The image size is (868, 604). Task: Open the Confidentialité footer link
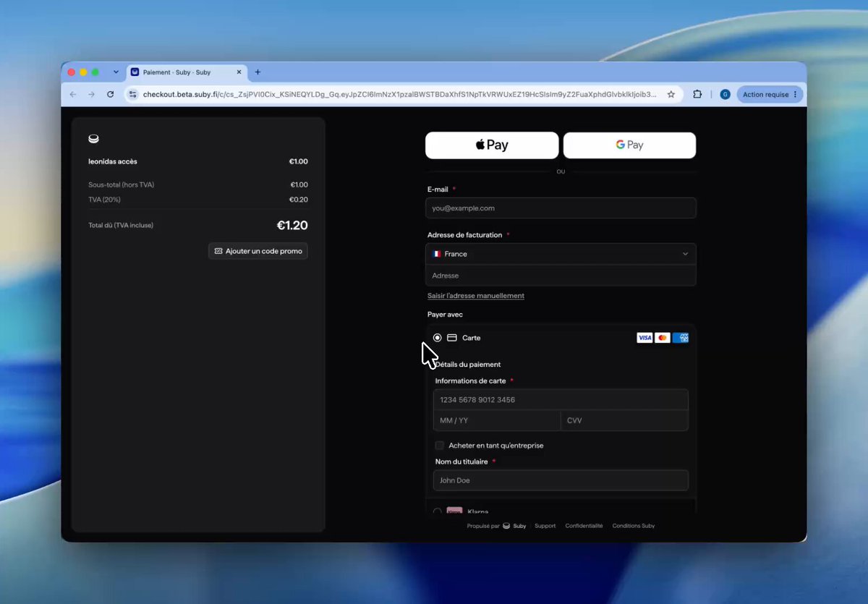[x=584, y=526]
